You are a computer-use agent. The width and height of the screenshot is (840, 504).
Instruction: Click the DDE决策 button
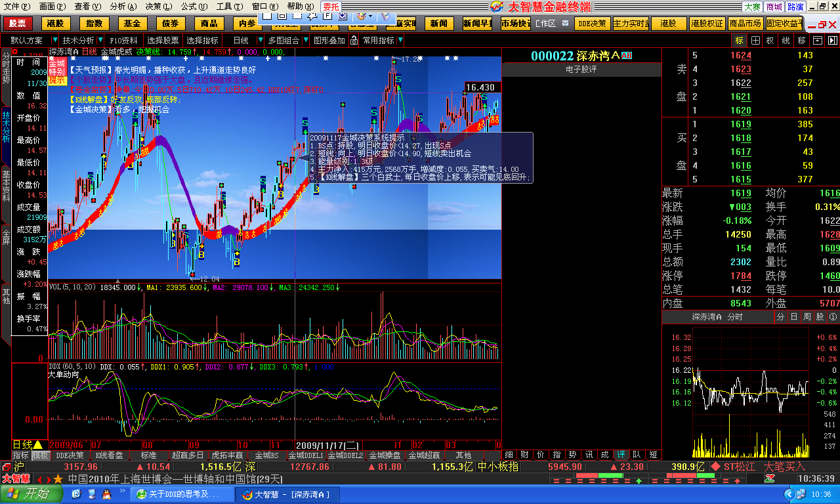[x=593, y=24]
